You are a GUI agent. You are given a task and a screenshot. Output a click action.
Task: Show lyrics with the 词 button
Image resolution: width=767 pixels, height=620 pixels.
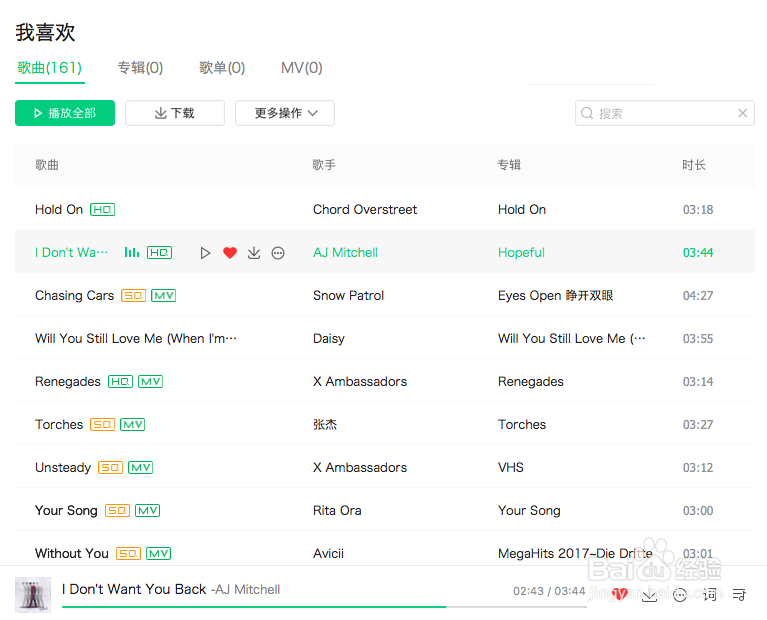point(709,595)
